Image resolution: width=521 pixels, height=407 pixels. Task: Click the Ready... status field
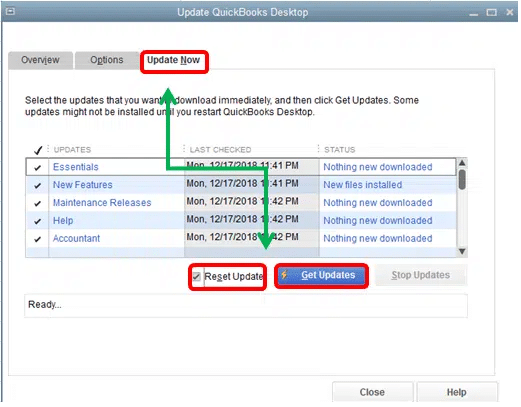(x=246, y=306)
